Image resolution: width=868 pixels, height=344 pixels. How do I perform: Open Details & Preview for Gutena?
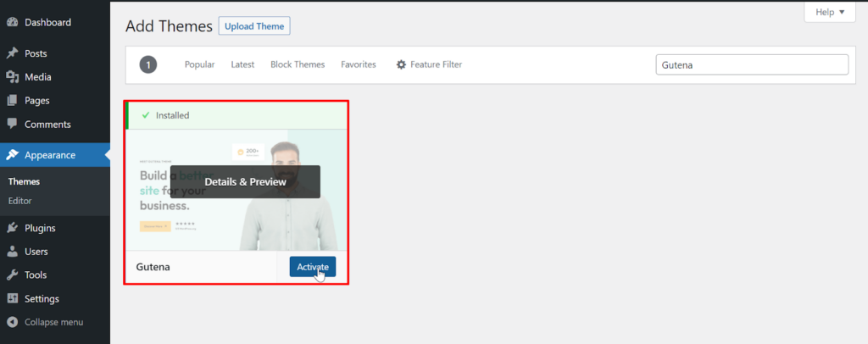245,181
